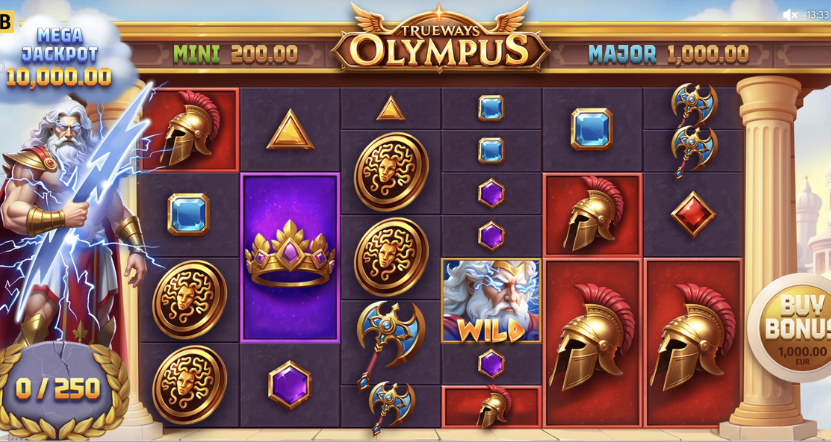
Task: Click the MINI 200.00 jackpot label
Action: coord(235,54)
